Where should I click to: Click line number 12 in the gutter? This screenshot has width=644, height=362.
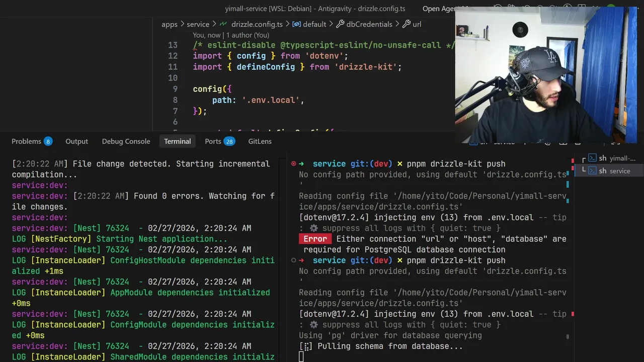(173, 56)
